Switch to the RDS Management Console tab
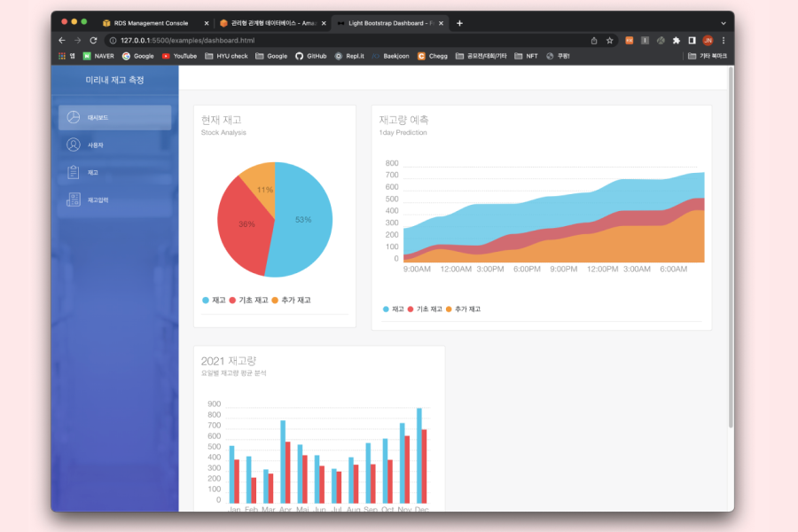798x532 pixels. [x=151, y=23]
